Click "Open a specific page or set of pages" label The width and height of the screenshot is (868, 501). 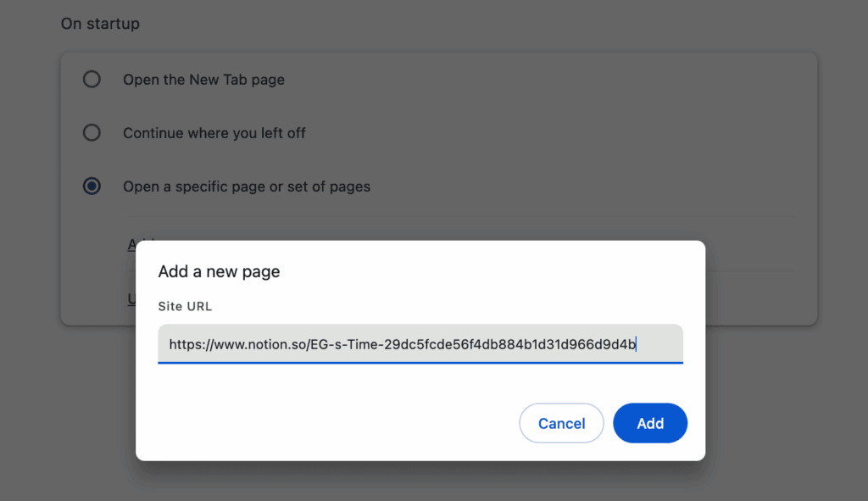click(246, 186)
